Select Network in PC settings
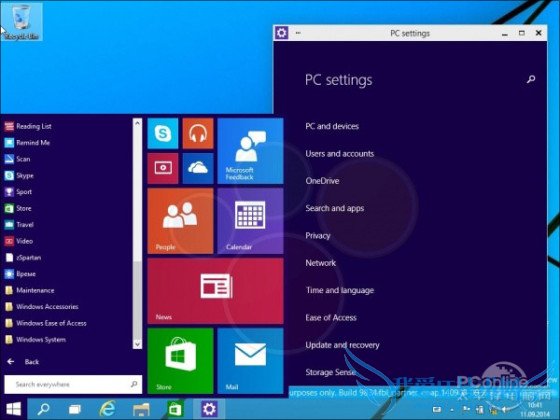560x420 pixels. tap(320, 263)
